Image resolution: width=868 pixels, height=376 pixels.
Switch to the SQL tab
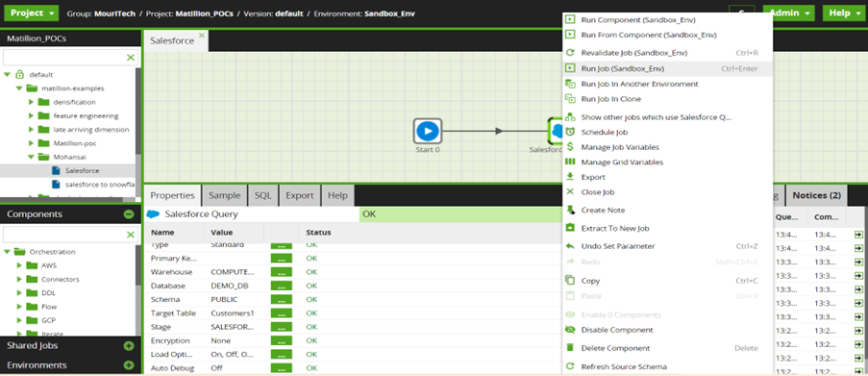click(x=263, y=195)
